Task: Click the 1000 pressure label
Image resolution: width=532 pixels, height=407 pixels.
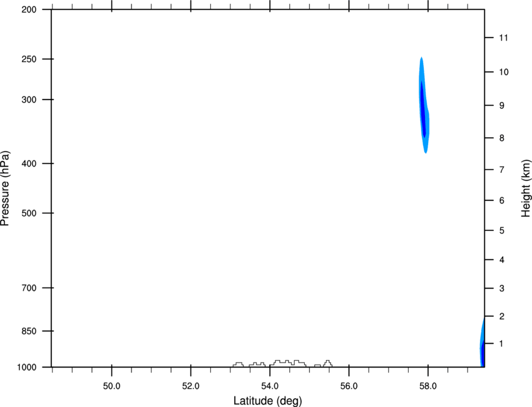Action: click(27, 367)
